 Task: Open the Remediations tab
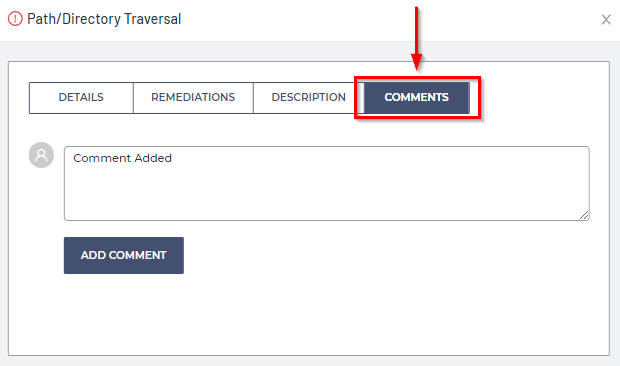click(x=193, y=98)
